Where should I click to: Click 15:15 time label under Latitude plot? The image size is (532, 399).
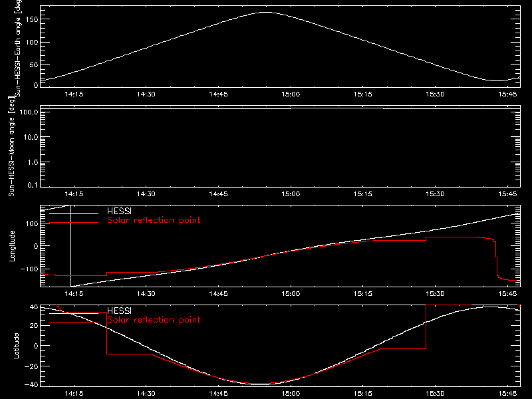pyautogui.click(x=363, y=393)
